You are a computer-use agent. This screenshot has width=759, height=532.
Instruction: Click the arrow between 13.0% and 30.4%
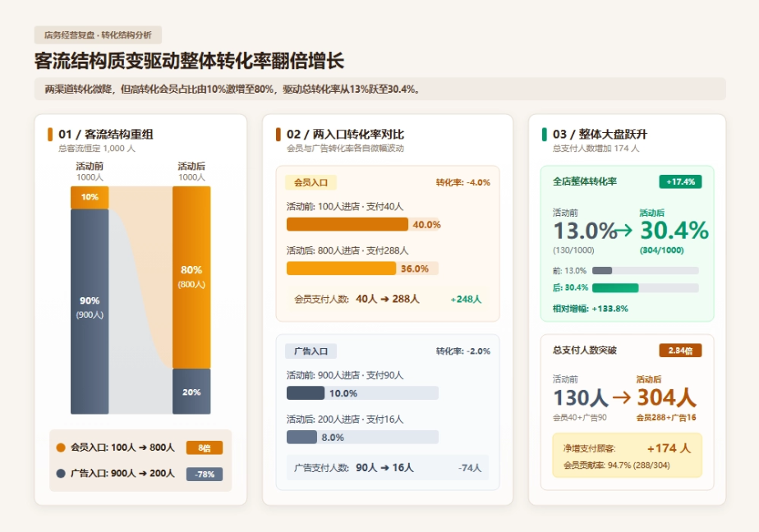tap(623, 231)
